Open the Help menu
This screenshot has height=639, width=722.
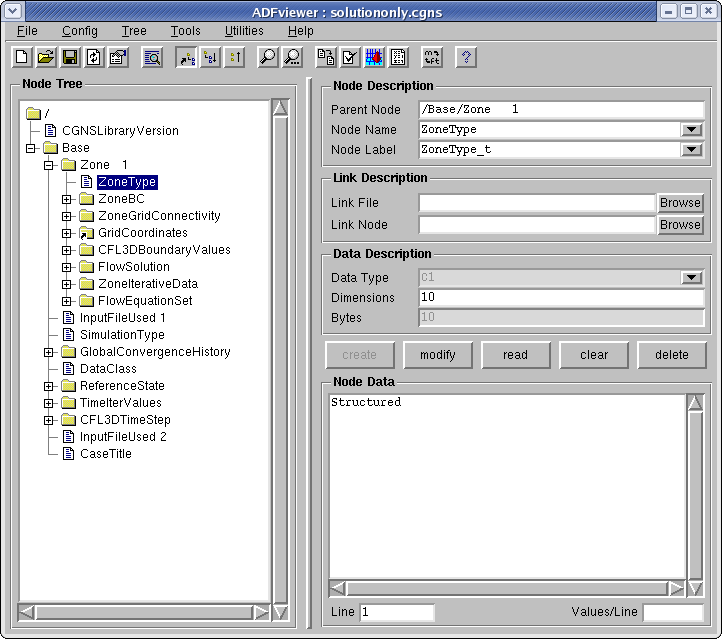point(301,31)
